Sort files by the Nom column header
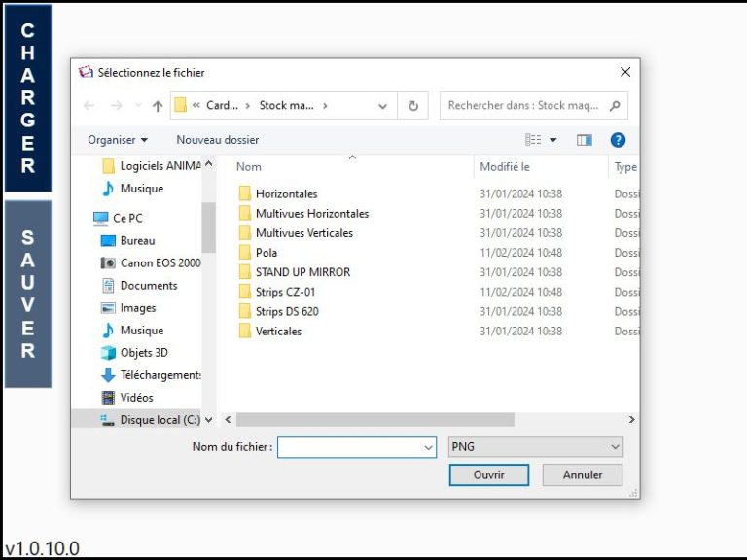 [x=249, y=167]
